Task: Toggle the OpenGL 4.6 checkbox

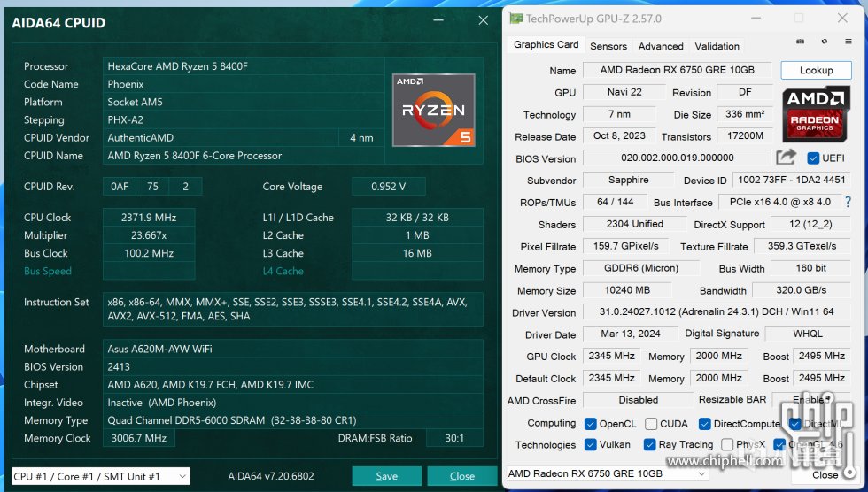Action: (779, 444)
